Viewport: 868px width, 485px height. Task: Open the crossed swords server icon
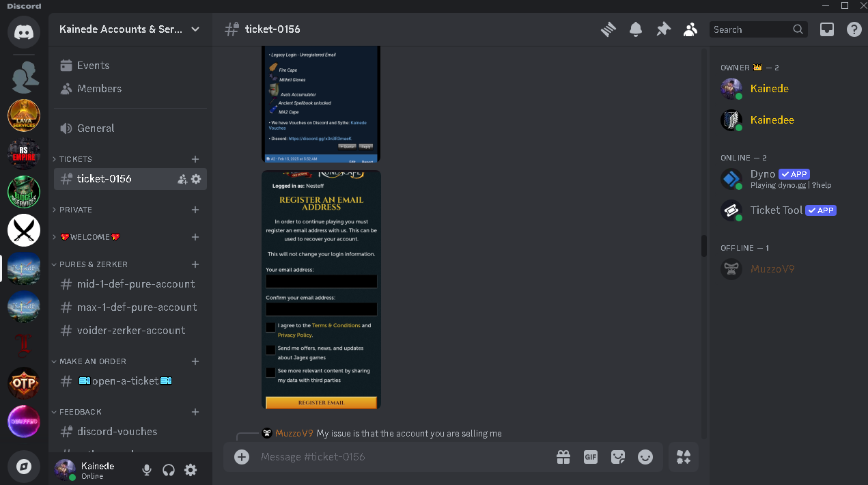point(24,230)
